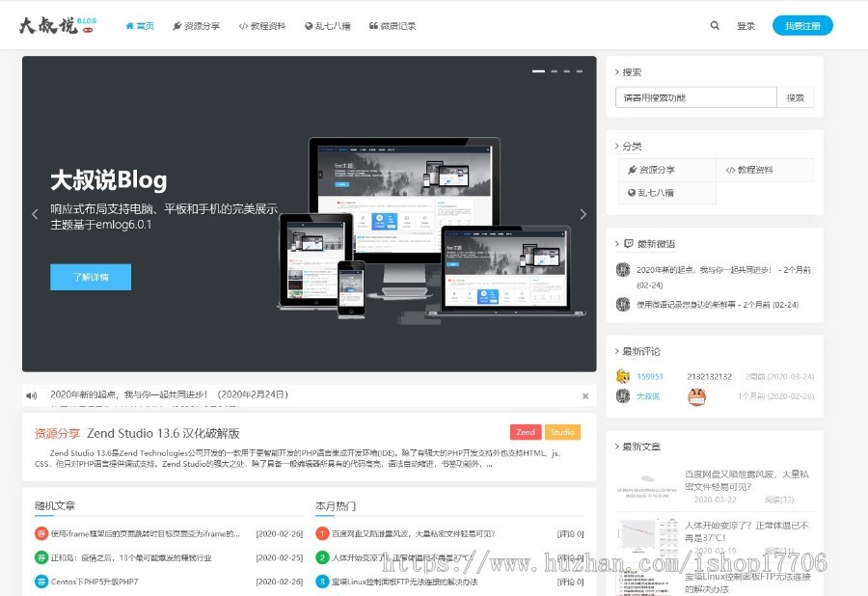Screen dimensions: 868x596
Task: Click the quote icon beside 微语记录 menu item
Action: (x=373, y=25)
